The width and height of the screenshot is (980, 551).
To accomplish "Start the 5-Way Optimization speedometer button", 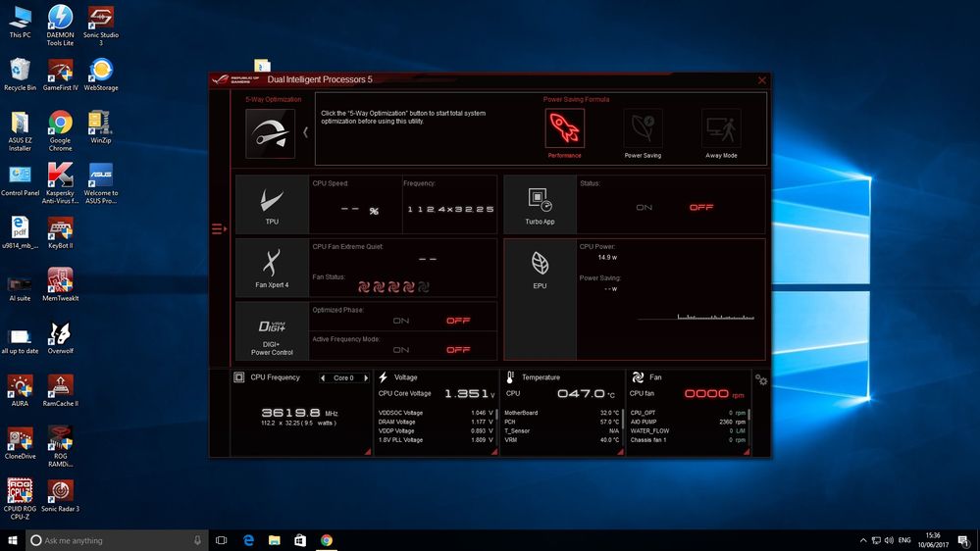I will 270,133.
